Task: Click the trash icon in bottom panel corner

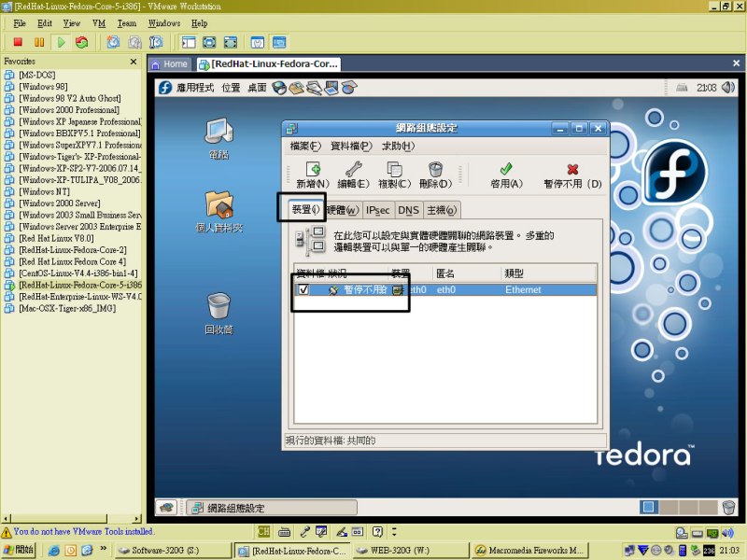Action: [728, 508]
